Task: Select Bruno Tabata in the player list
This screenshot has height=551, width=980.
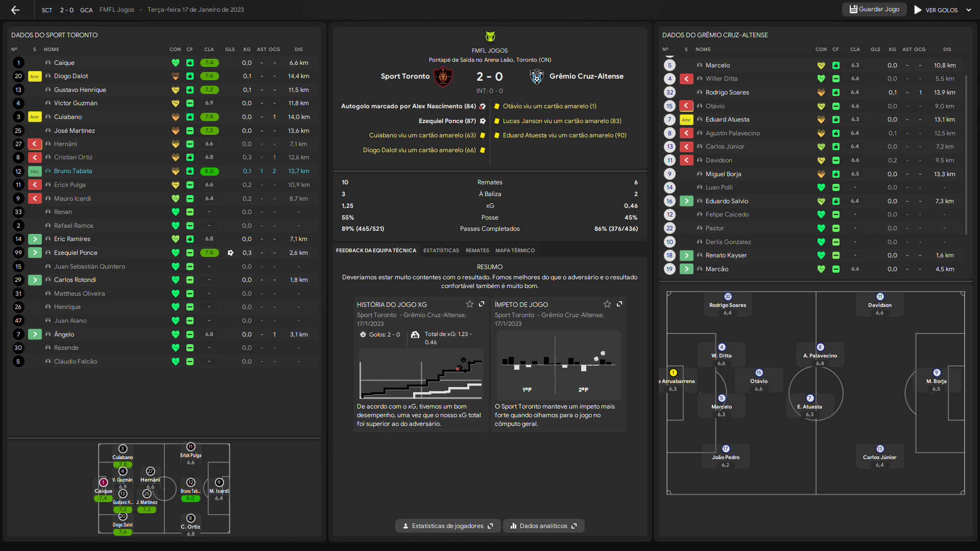Action: [x=73, y=171]
